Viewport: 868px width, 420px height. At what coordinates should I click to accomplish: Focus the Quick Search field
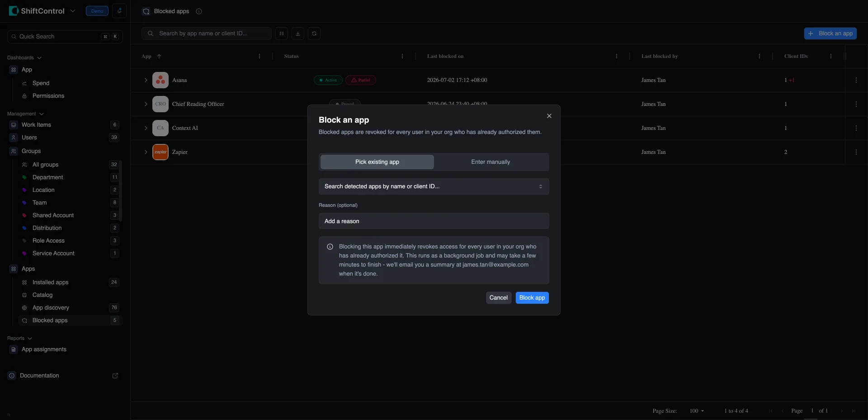(65, 37)
